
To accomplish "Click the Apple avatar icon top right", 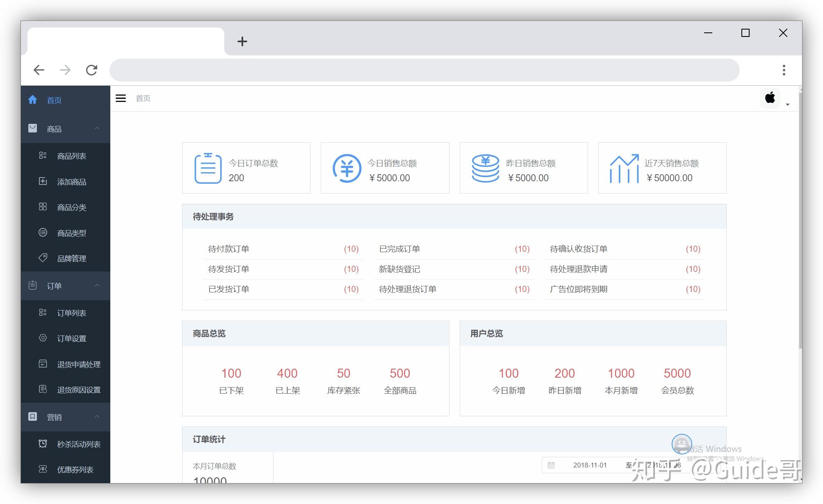I will pyautogui.click(x=770, y=98).
